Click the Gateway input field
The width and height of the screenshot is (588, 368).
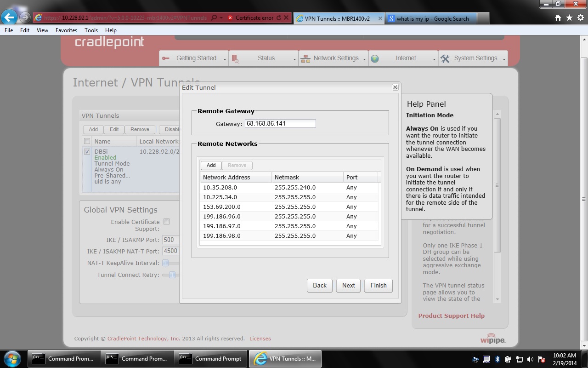280,124
